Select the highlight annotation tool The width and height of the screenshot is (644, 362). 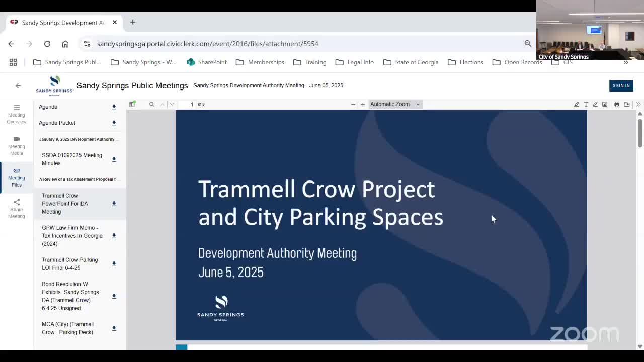click(577, 104)
